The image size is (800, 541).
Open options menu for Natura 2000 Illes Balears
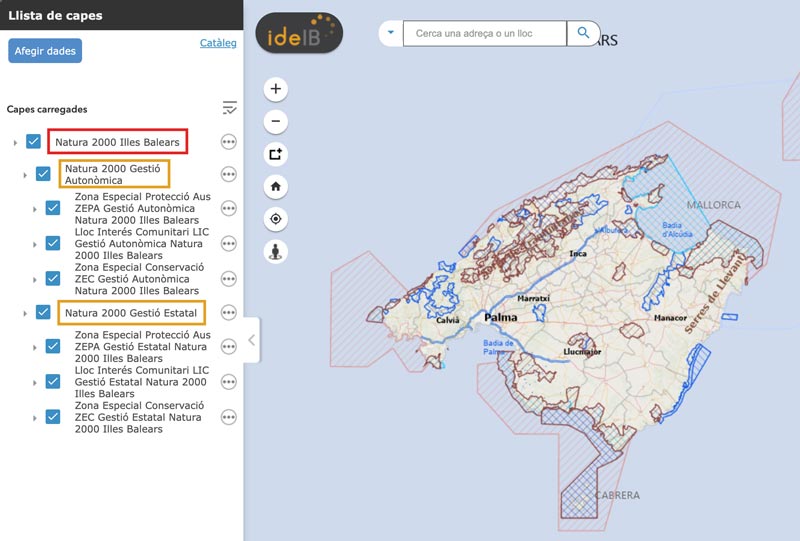click(228, 142)
